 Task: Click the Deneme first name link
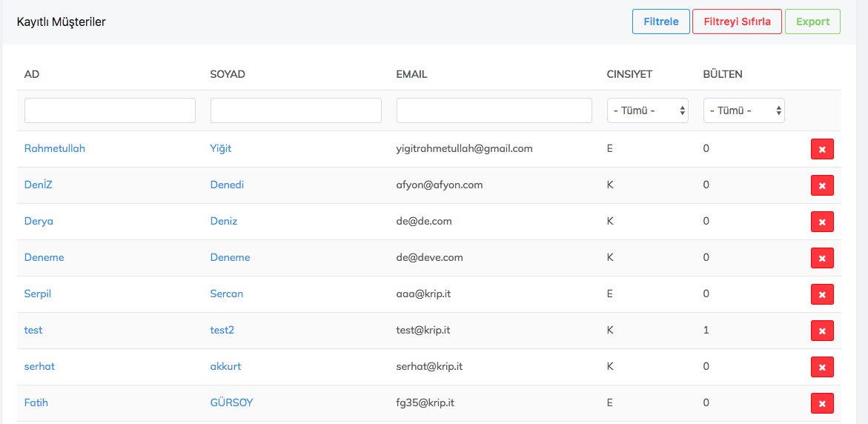[x=44, y=257]
